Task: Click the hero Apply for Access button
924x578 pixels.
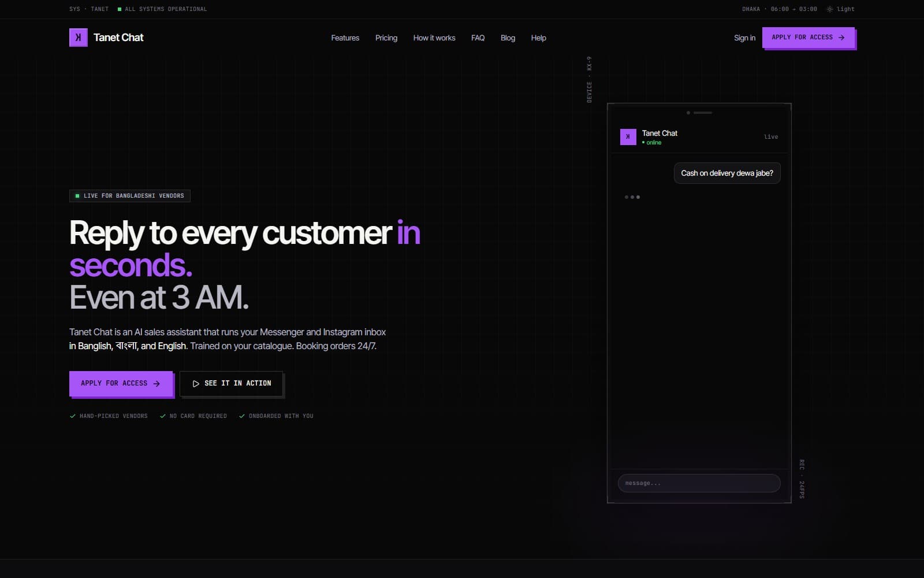Action: [x=121, y=383]
